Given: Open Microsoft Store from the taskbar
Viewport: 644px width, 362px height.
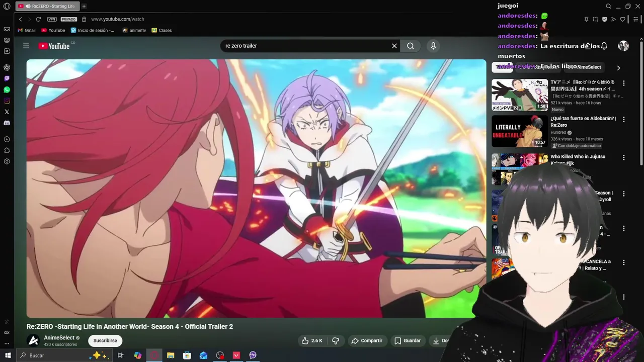Looking at the screenshot, I should pyautogui.click(x=187, y=355).
